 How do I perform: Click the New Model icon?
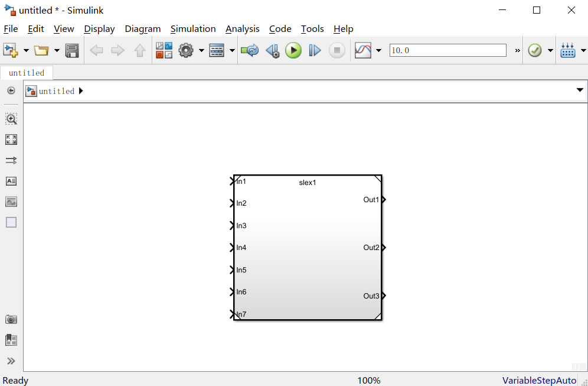pyautogui.click(x=11, y=50)
